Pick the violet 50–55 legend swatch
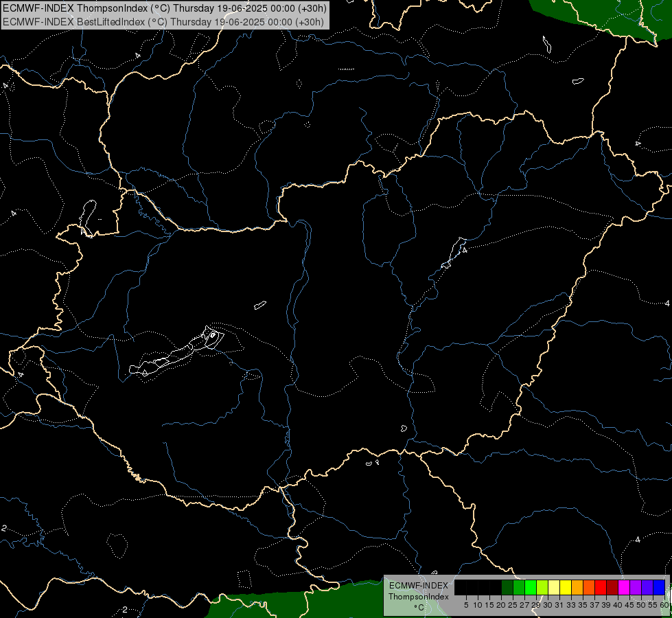Image resolution: width=672 pixels, height=618 pixels. 647,587
